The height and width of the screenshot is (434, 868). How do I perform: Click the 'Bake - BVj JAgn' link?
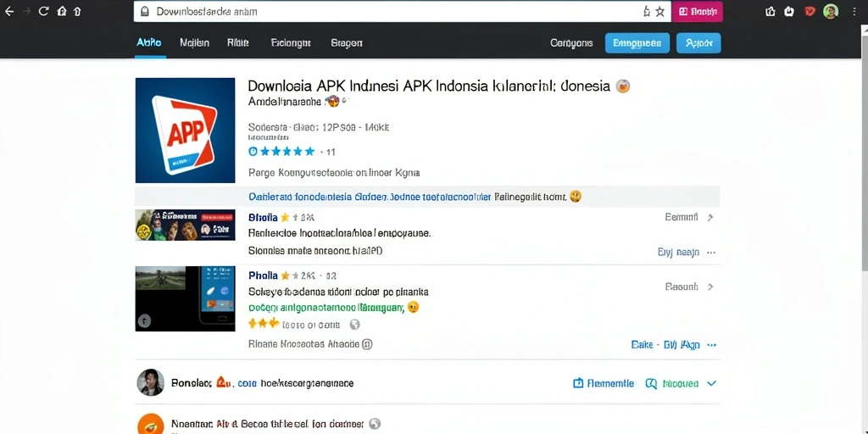pyautogui.click(x=665, y=345)
